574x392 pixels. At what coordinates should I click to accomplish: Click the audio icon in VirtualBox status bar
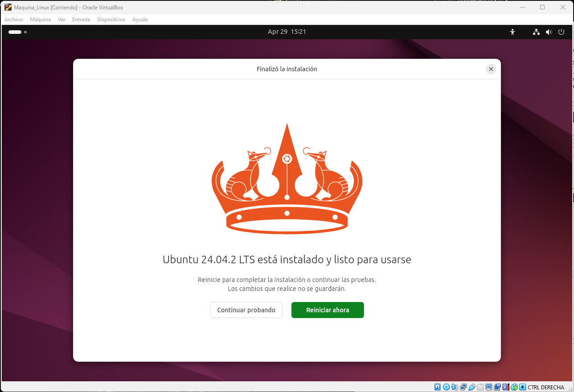point(455,387)
